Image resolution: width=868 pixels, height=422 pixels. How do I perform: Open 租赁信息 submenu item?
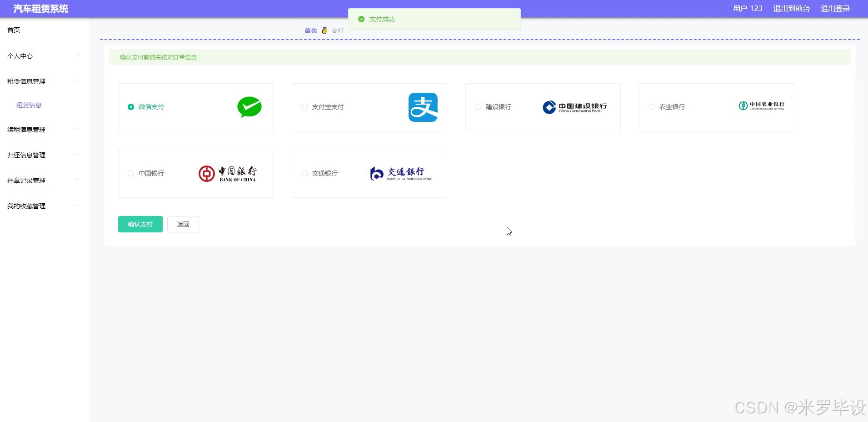pos(29,105)
